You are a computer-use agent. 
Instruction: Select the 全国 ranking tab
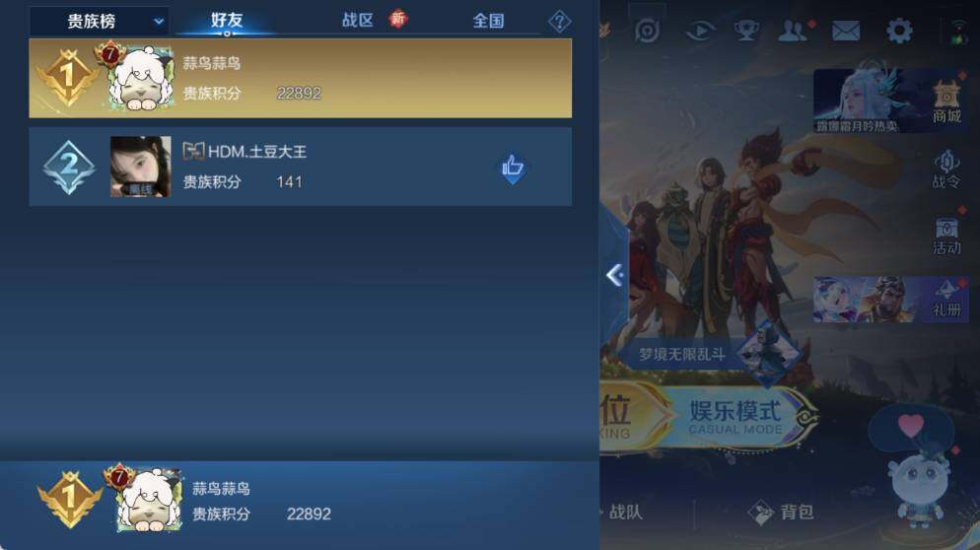[x=488, y=22]
